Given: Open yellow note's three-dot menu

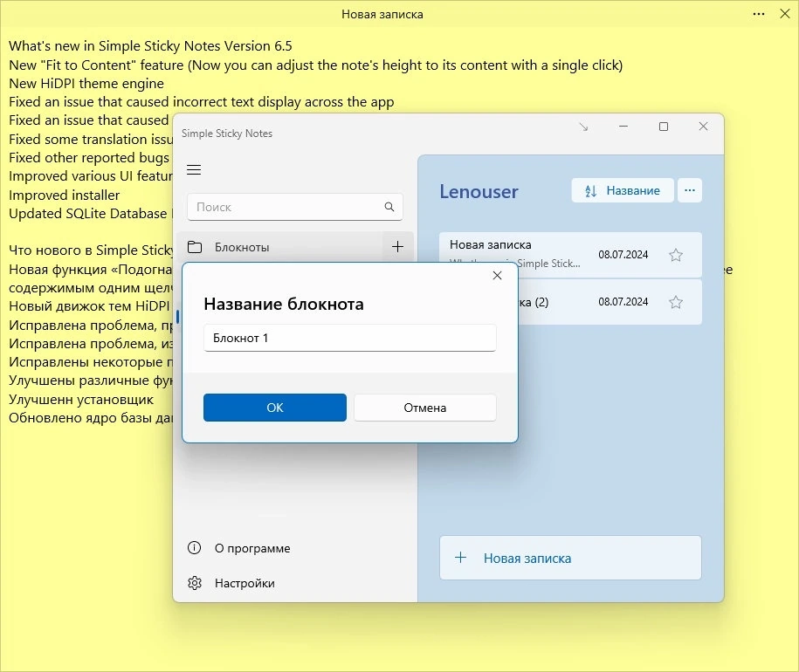Looking at the screenshot, I should [759, 14].
